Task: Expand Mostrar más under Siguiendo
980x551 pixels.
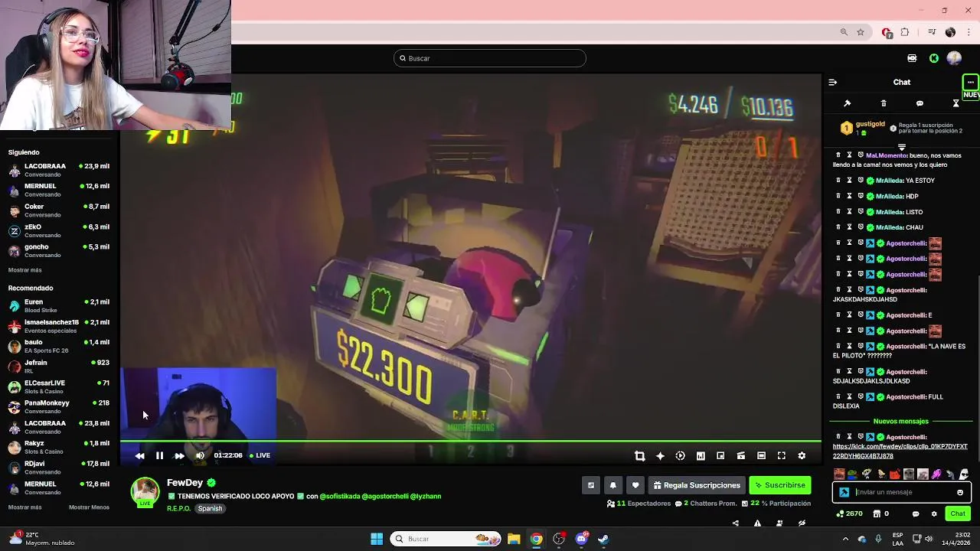Action: pos(24,270)
